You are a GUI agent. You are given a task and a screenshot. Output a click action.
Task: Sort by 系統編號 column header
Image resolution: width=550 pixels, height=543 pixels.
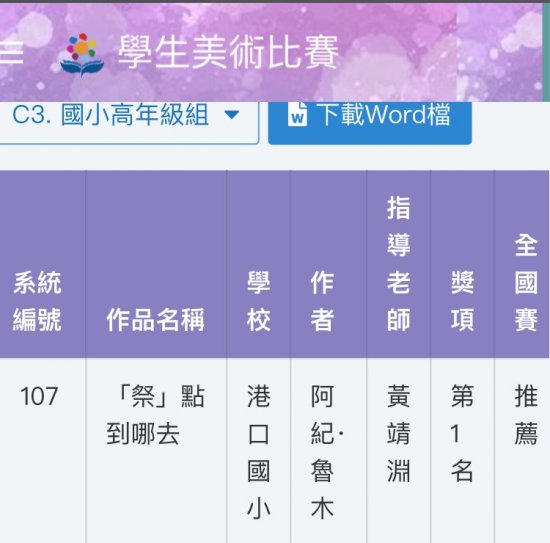click(x=38, y=301)
